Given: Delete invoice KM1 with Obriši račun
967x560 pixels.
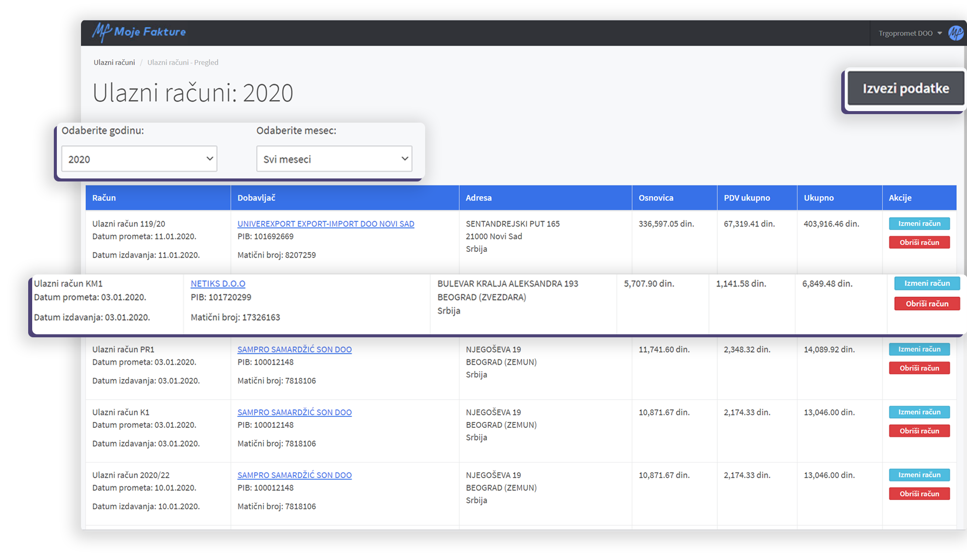Looking at the screenshot, I should pos(927,304).
